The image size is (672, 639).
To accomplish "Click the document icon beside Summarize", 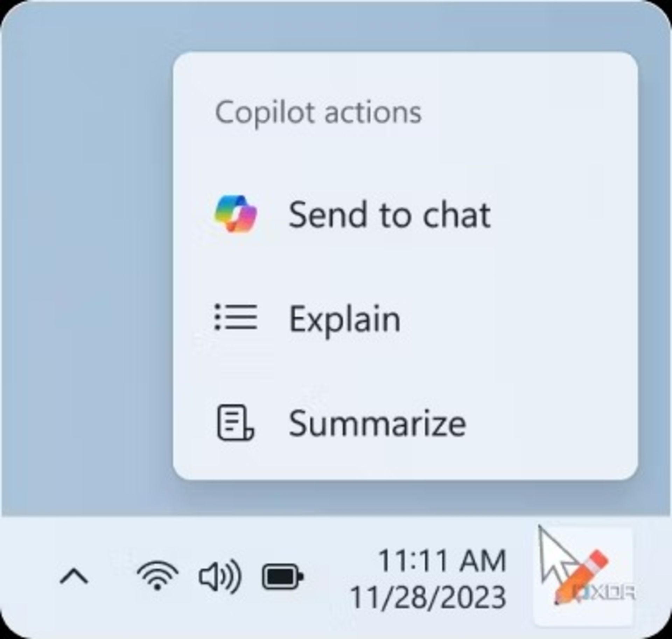I will [236, 422].
